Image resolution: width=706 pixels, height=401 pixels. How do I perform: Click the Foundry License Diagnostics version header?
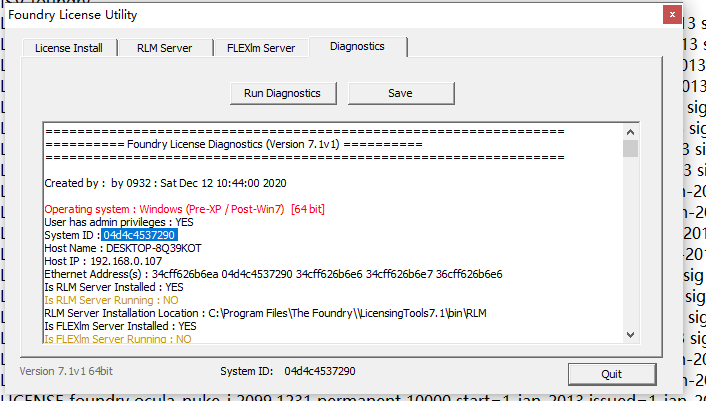[x=234, y=144]
